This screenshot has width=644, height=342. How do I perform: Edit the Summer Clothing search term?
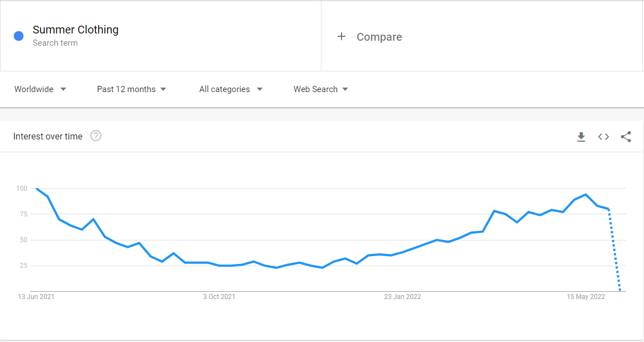[75, 30]
